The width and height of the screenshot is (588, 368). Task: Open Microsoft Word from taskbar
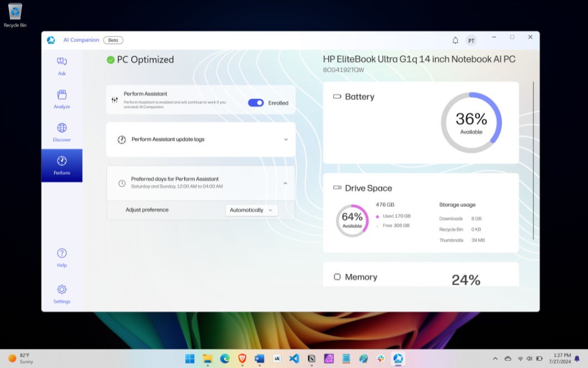coord(259,359)
